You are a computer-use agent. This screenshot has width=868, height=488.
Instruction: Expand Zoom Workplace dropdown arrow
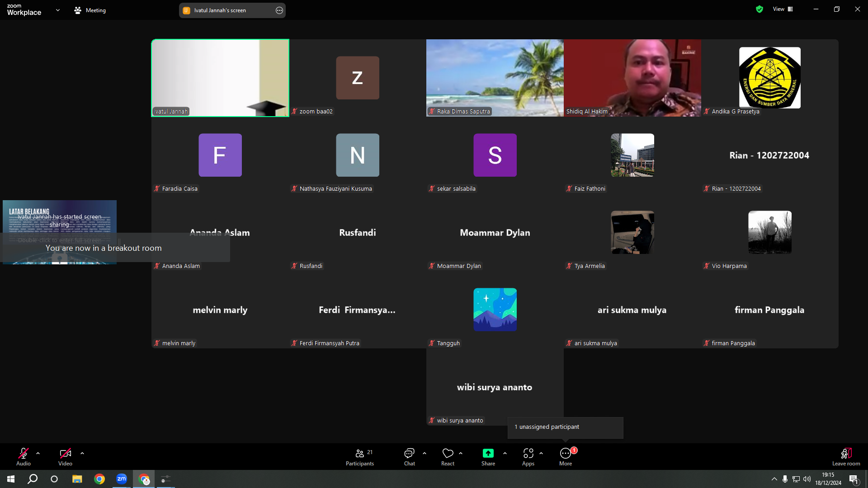click(58, 10)
